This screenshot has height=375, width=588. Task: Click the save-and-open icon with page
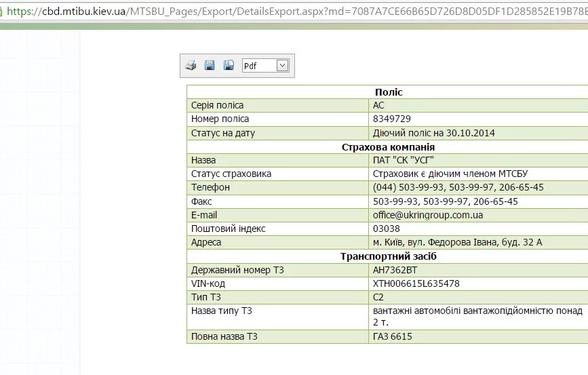(x=229, y=65)
